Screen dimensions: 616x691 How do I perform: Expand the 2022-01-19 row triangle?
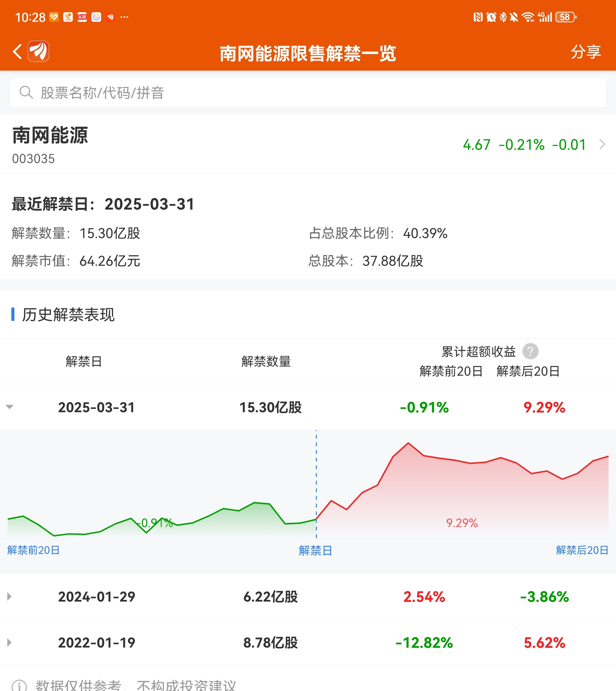(9, 642)
